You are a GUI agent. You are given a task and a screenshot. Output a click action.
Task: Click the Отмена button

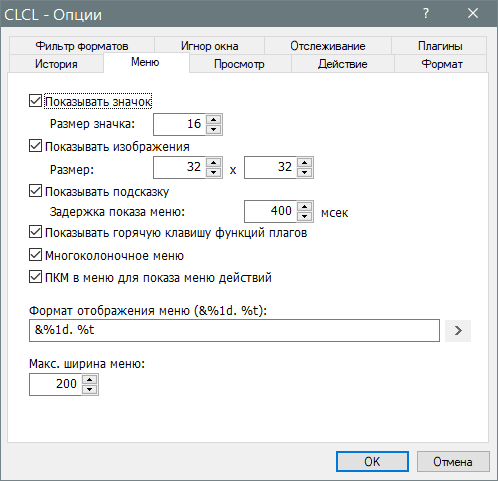(453, 462)
